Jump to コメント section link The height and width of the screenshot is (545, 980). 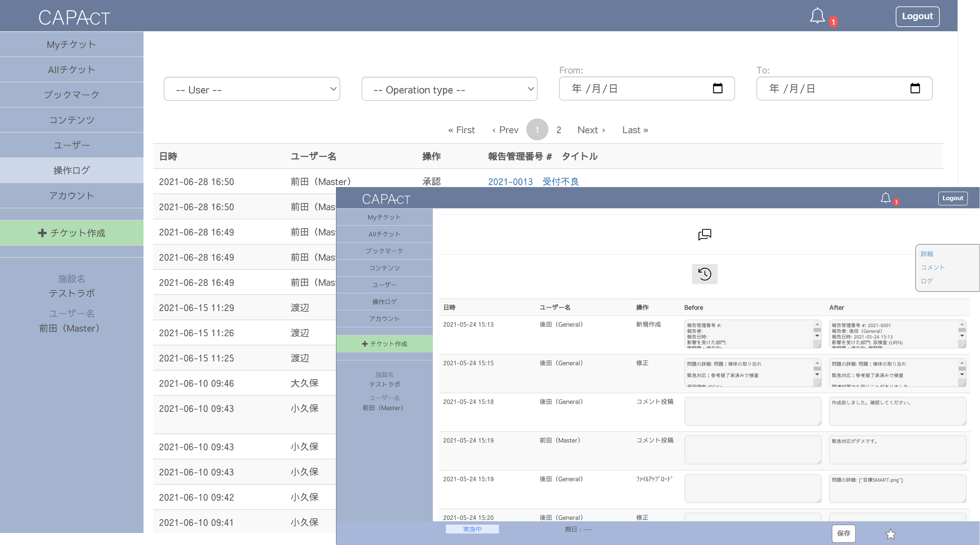(932, 267)
